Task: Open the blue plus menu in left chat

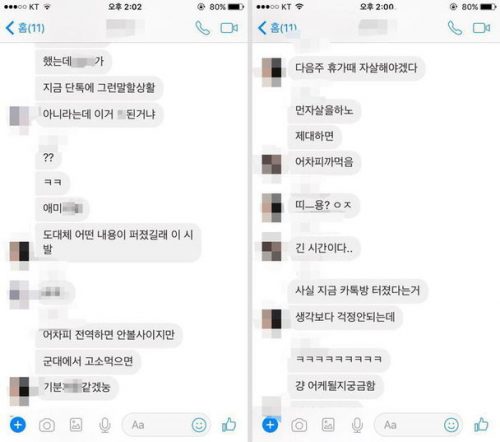Action: (18, 425)
